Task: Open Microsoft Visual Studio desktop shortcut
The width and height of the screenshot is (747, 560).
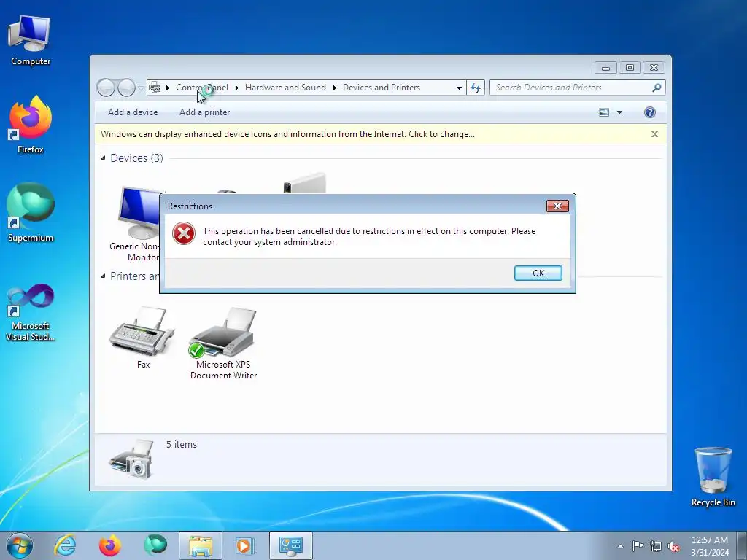Action: click(31, 312)
